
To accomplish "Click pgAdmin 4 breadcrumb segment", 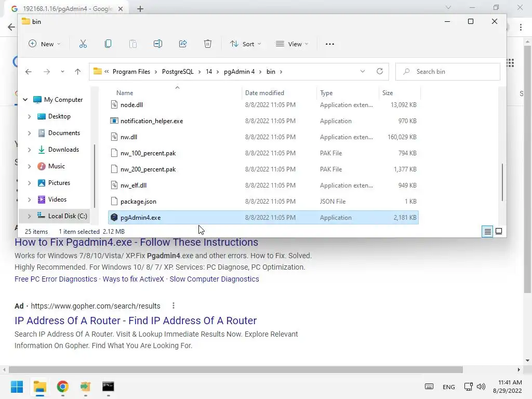I will 239,72.
